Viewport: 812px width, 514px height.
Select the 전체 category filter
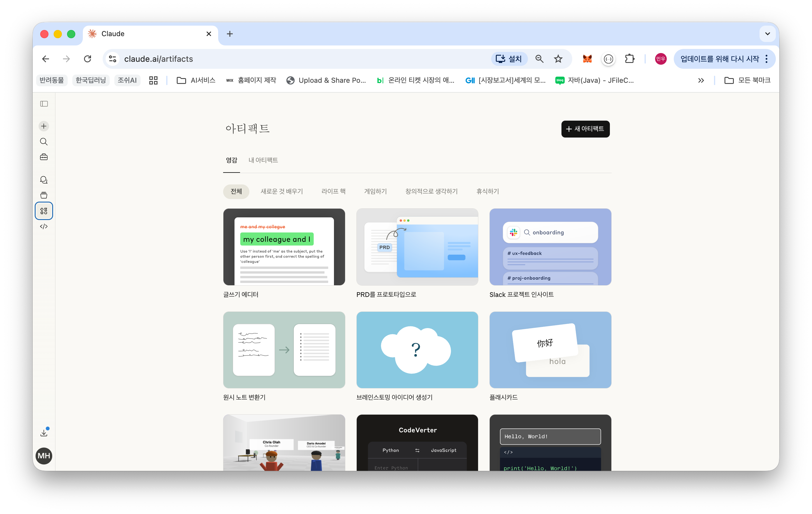coord(236,191)
